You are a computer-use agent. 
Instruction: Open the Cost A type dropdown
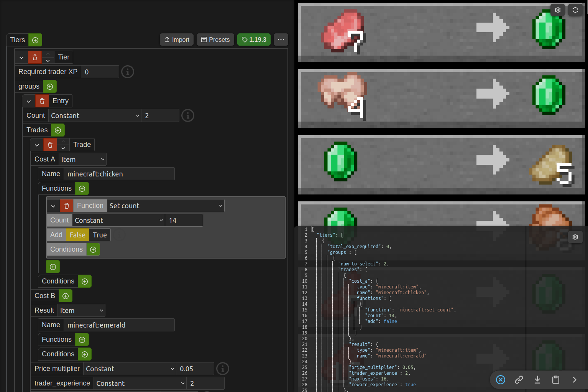(x=82, y=160)
